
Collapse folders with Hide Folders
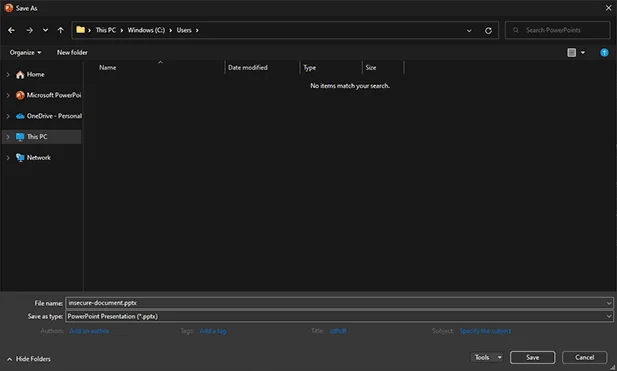point(29,359)
